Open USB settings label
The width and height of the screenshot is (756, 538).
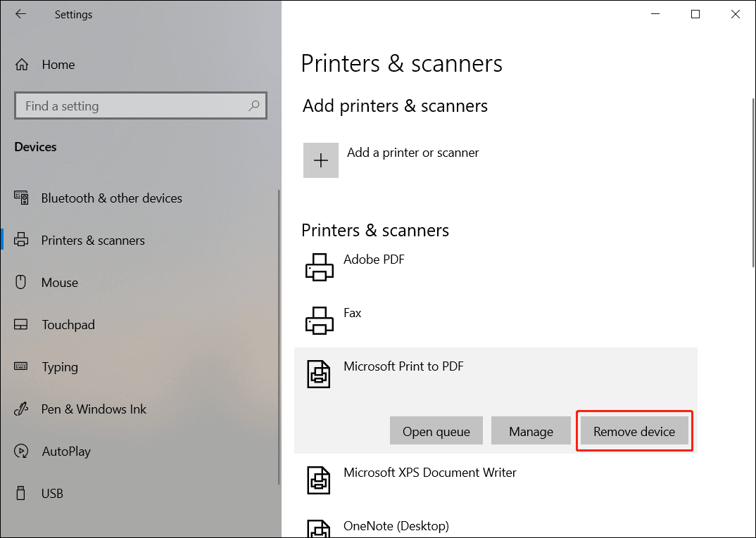coord(52,493)
